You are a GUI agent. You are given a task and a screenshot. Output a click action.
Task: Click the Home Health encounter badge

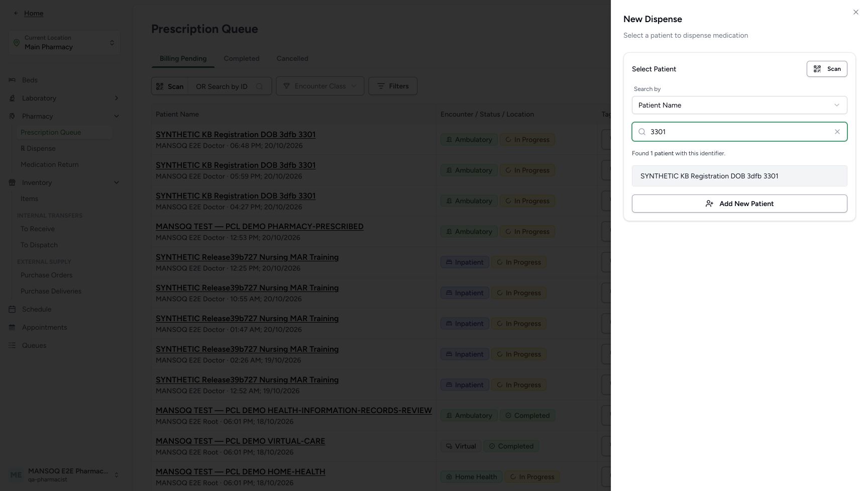[472, 477]
